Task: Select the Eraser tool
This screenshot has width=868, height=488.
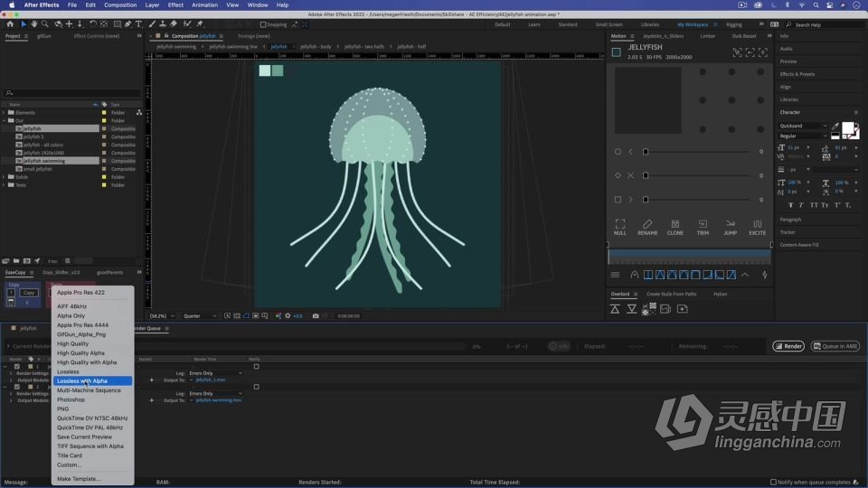Action: (x=174, y=24)
